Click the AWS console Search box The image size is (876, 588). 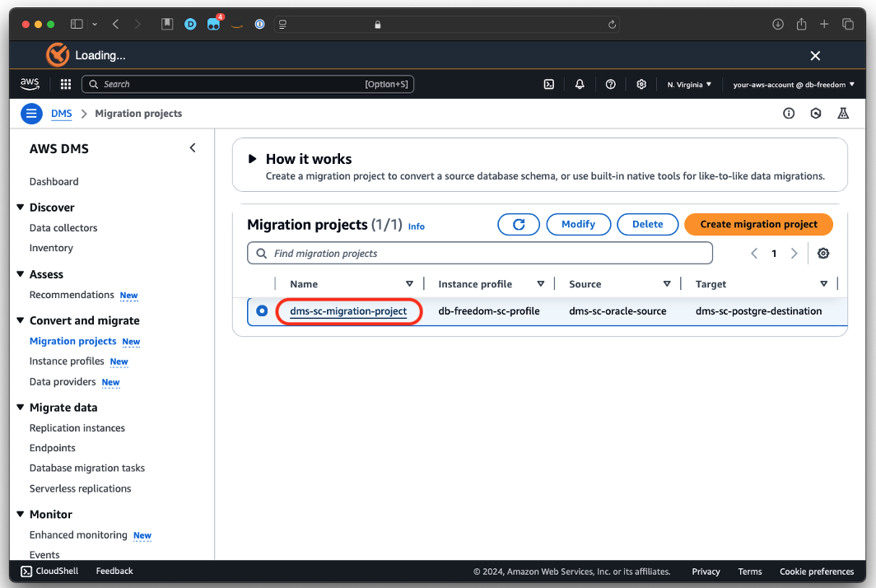click(x=248, y=84)
